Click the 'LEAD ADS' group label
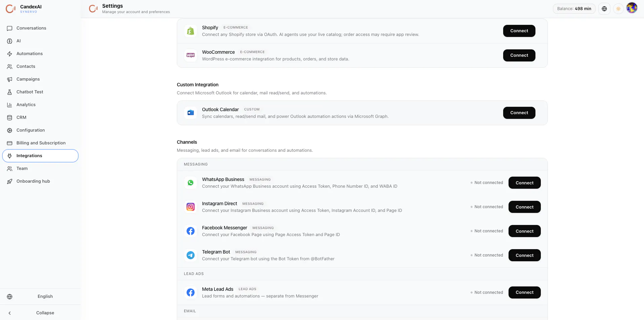 click(194, 274)
